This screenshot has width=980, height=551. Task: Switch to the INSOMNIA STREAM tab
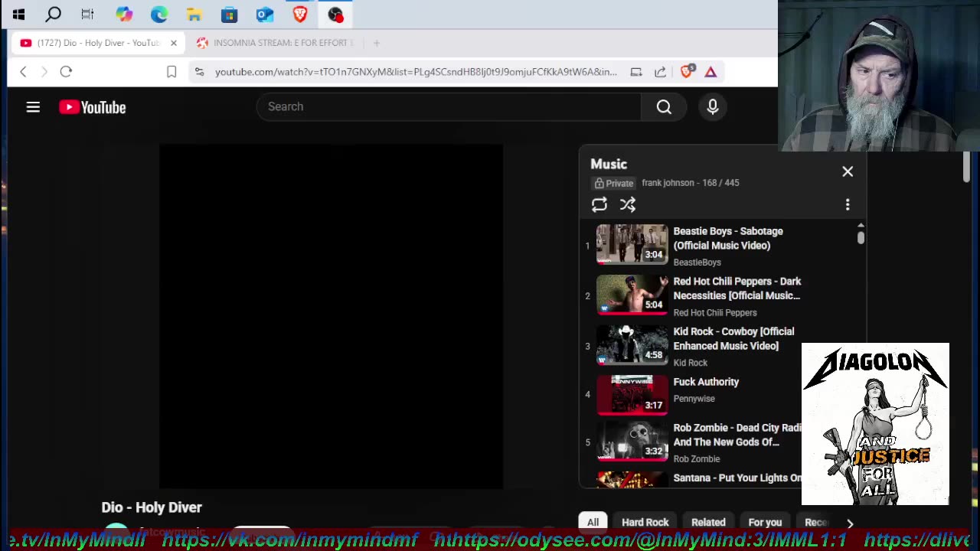click(x=276, y=43)
